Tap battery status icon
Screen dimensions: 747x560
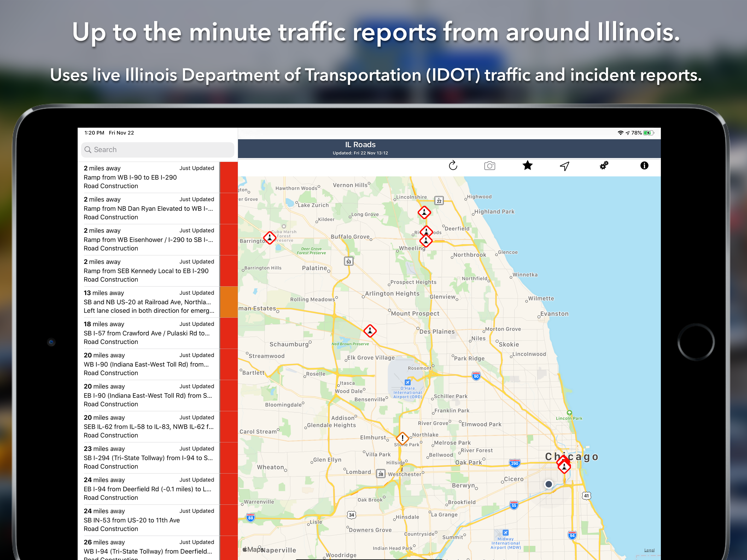648,133
